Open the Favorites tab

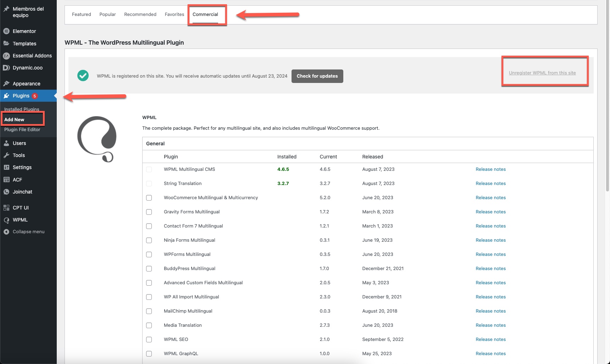coord(174,15)
